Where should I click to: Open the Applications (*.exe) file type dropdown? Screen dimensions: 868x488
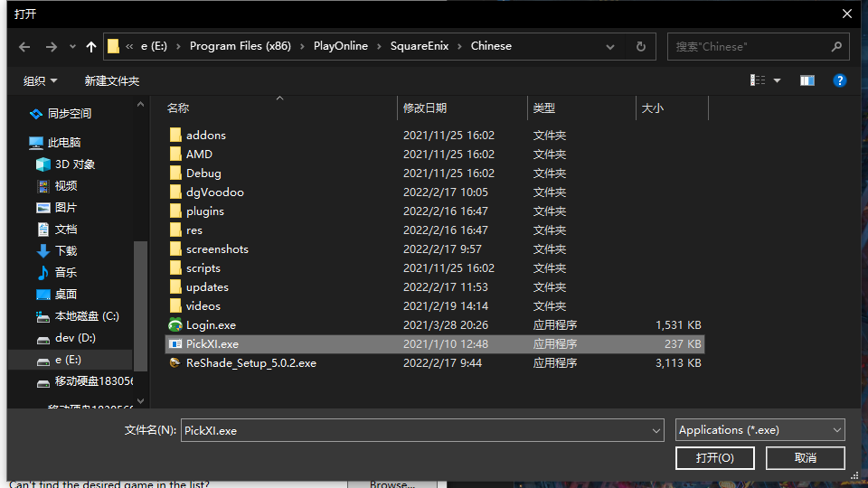click(759, 430)
